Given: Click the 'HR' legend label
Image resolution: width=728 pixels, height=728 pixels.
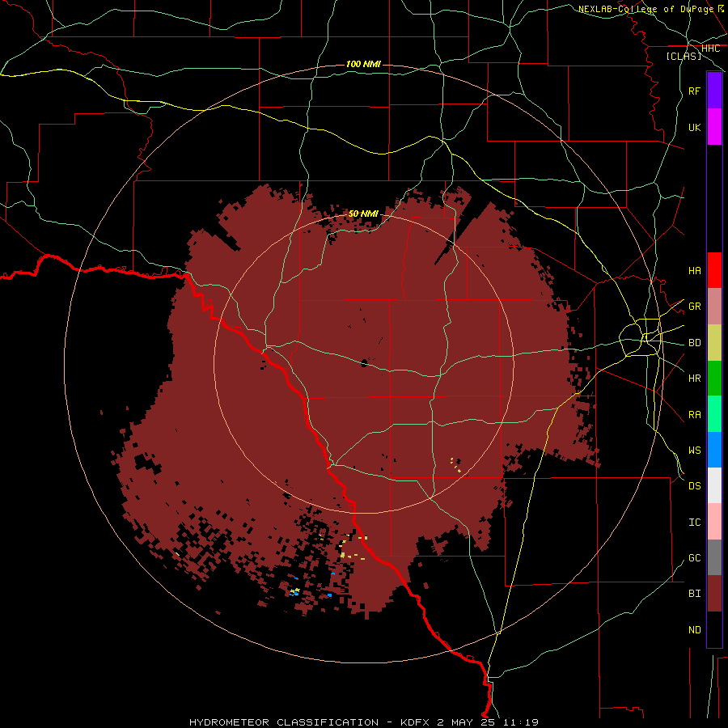Looking at the screenshot, I should 694,379.
